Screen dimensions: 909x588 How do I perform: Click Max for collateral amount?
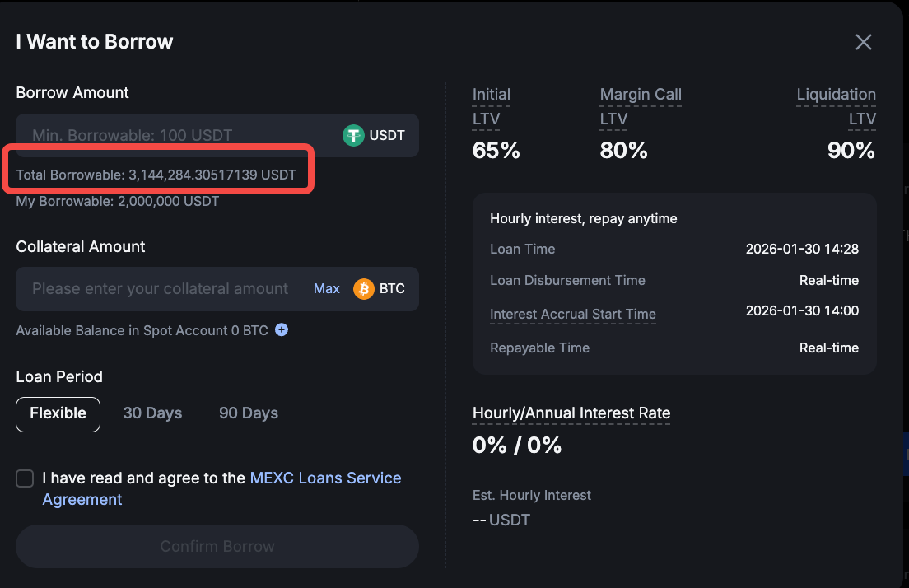327,289
